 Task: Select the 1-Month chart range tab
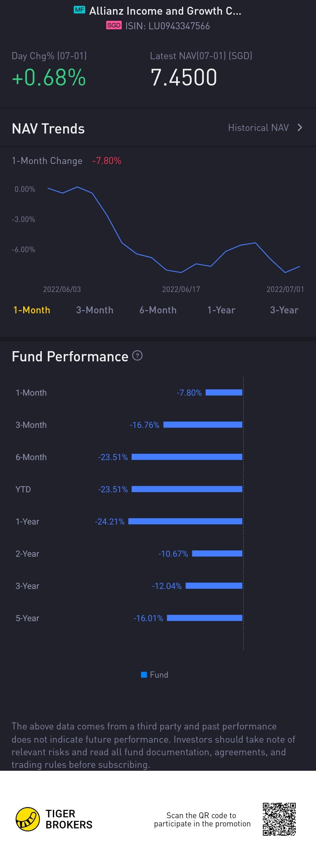[32, 310]
